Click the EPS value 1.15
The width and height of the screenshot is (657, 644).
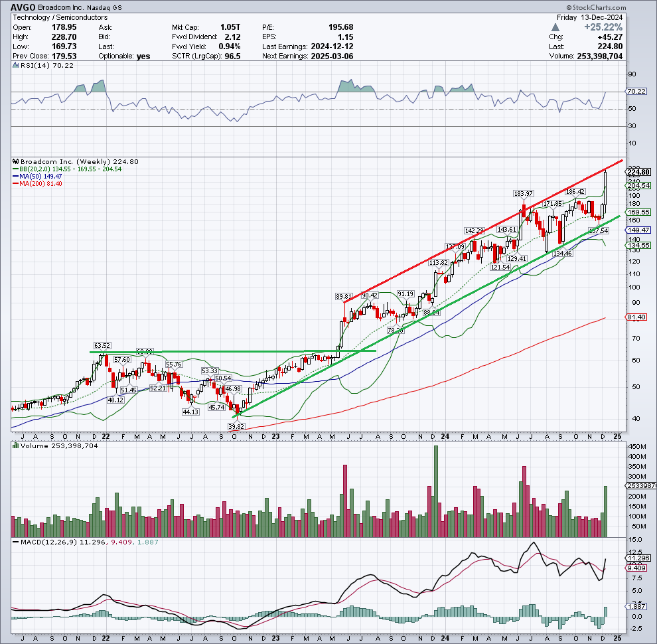pos(346,37)
